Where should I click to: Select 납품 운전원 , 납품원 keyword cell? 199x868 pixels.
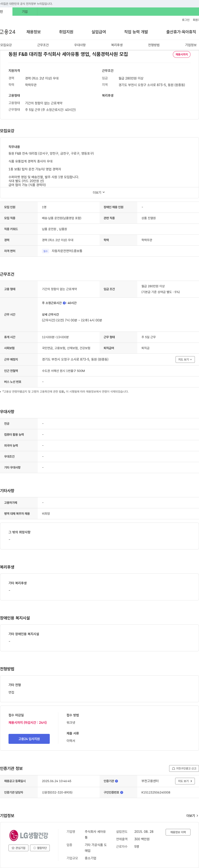coord(54,229)
